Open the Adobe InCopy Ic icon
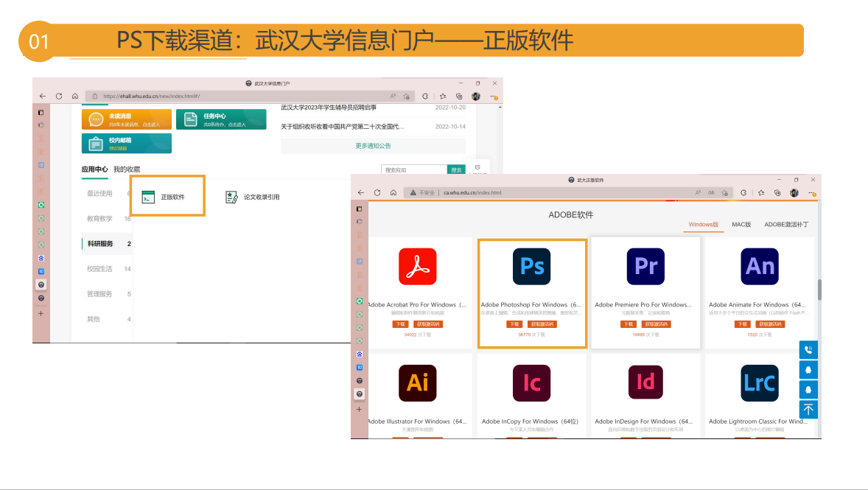Image resolution: width=868 pixels, height=490 pixels. tap(531, 382)
